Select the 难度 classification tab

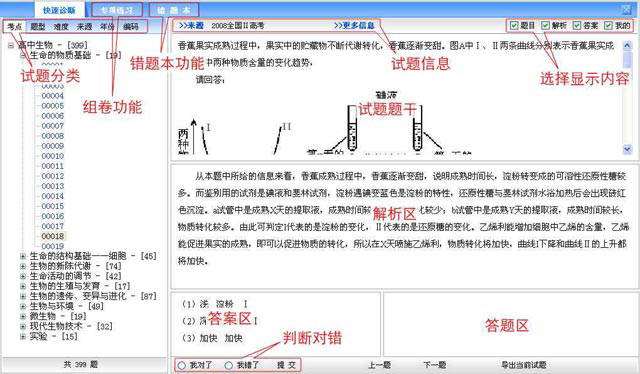point(61,27)
